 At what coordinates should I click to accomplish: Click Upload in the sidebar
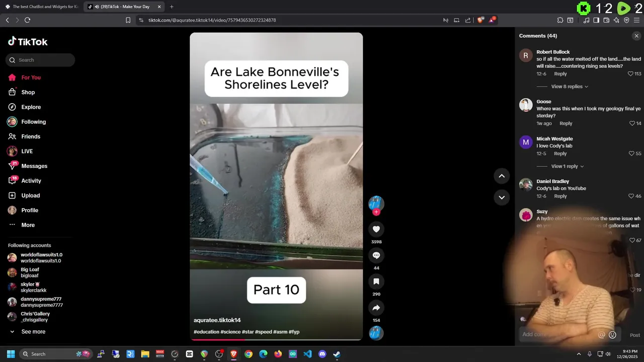point(24,196)
